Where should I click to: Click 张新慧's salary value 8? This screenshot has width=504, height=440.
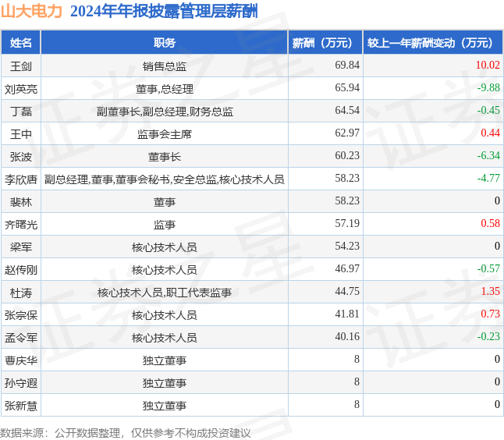pyautogui.click(x=357, y=404)
